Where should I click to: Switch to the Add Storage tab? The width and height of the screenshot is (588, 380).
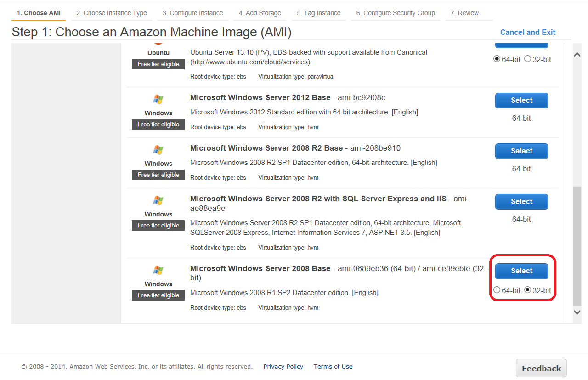tap(260, 13)
